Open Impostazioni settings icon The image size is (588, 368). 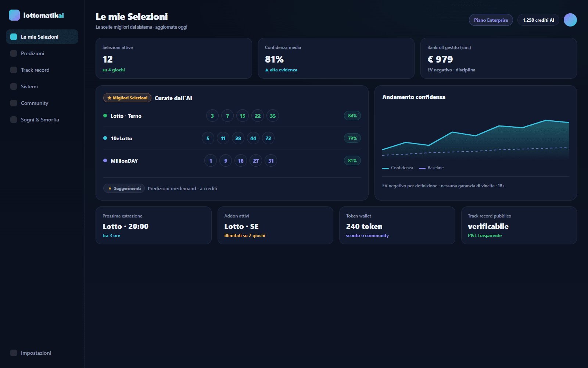[x=14, y=353]
